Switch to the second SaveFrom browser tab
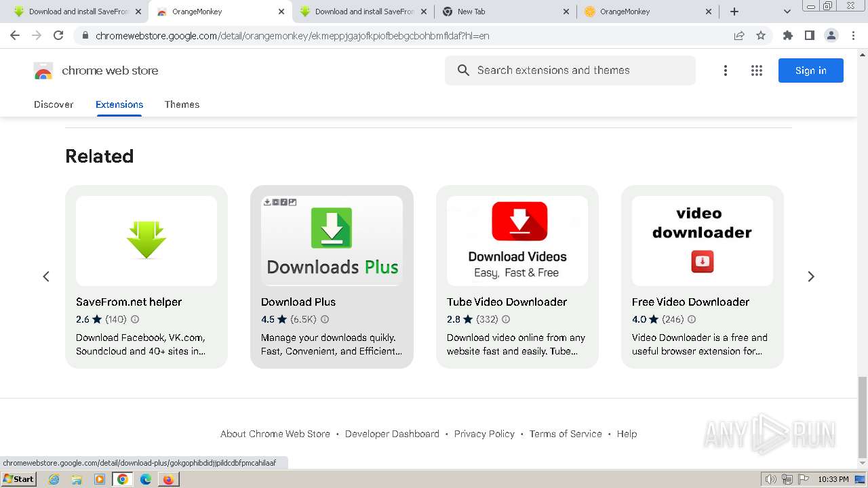Image resolution: width=868 pixels, height=488 pixels. click(363, 12)
